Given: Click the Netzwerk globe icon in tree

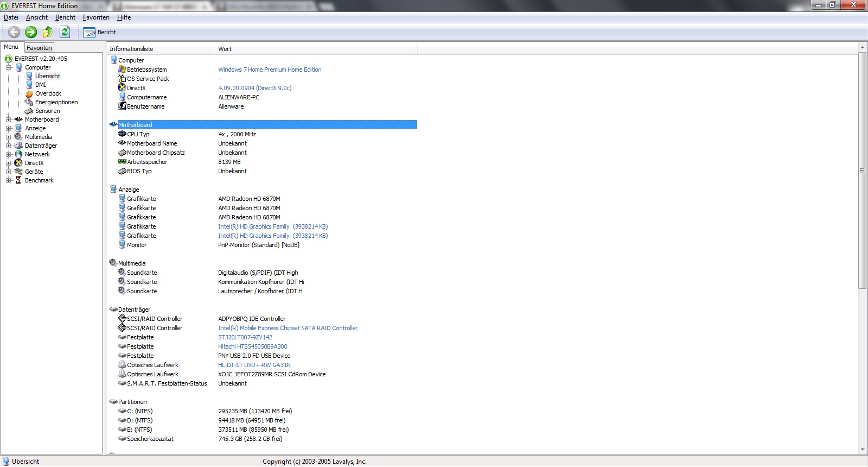Looking at the screenshot, I should [18, 154].
